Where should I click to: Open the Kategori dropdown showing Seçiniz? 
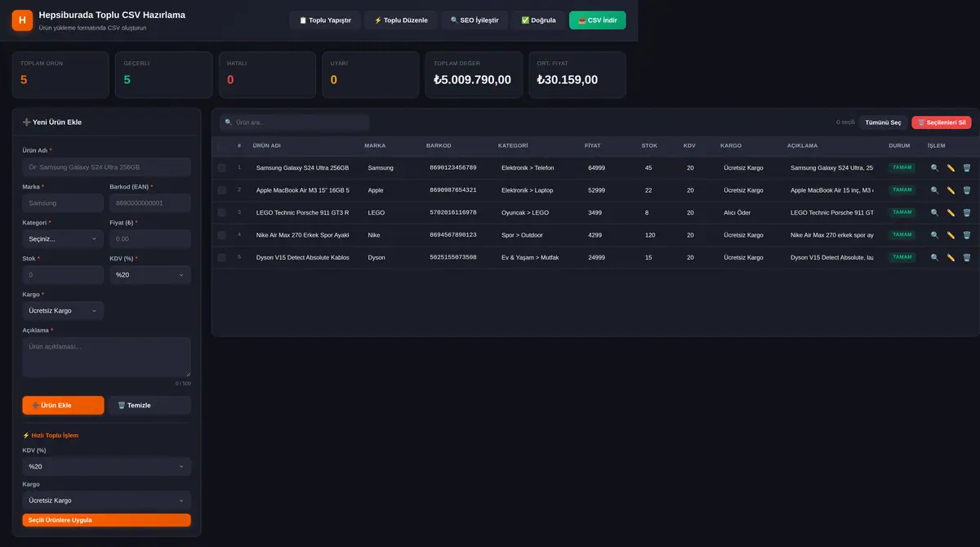point(63,239)
